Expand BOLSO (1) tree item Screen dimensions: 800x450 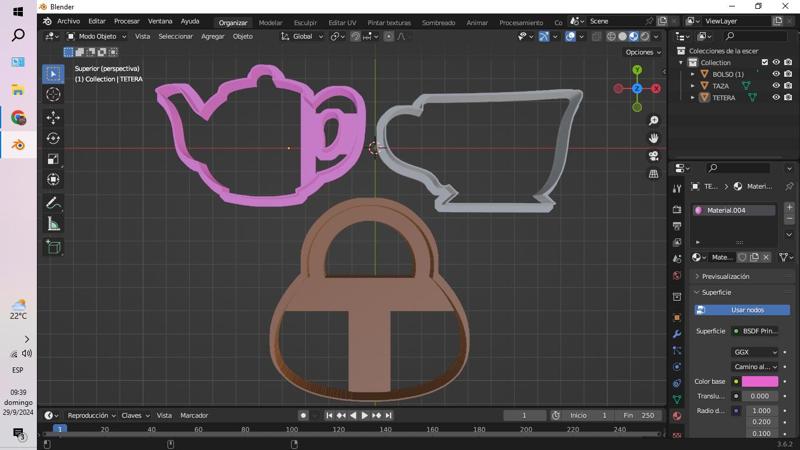[x=692, y=74]
